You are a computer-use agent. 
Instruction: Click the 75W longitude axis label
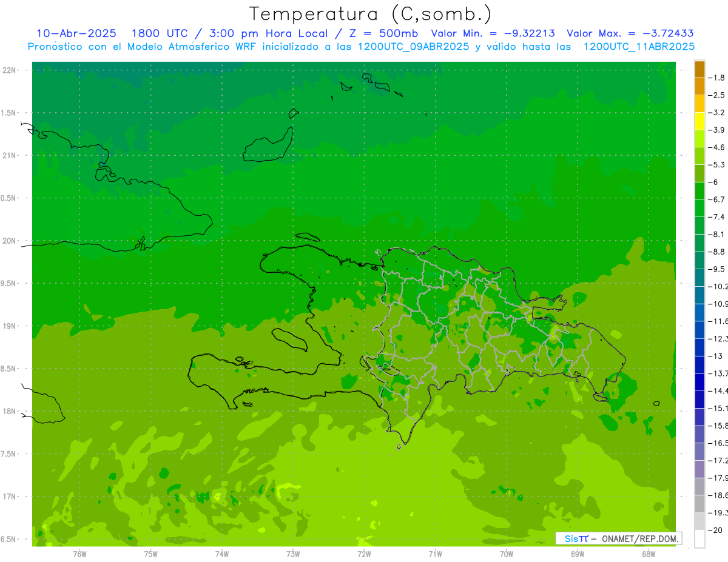pyautogui.click(x=151, y=554)
